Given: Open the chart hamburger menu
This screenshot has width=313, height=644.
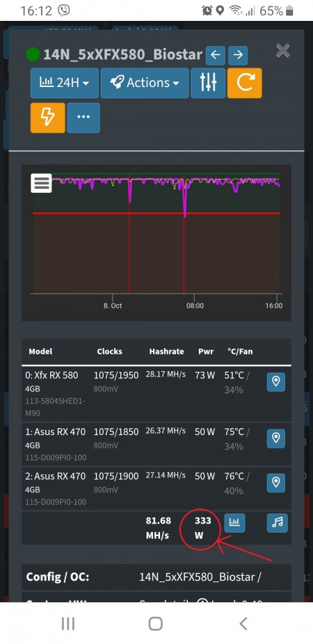Looking at the screenshot, I should 42,183.
